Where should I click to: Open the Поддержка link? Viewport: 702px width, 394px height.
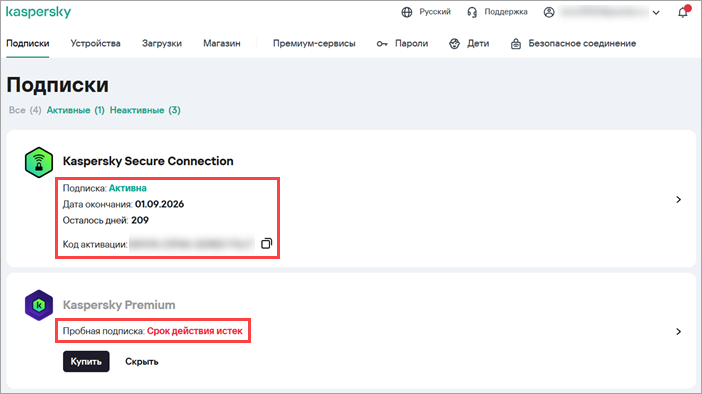coord(506,12)
